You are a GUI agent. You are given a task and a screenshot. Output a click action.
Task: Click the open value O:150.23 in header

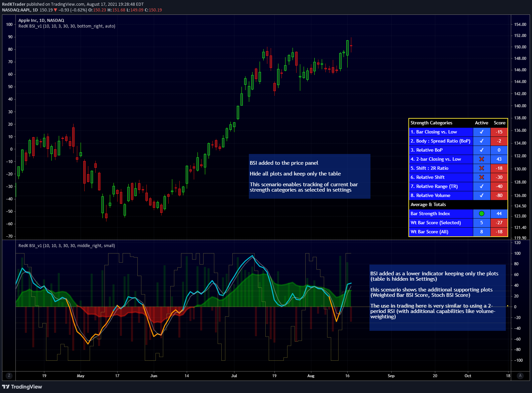[x=97, y=10]
